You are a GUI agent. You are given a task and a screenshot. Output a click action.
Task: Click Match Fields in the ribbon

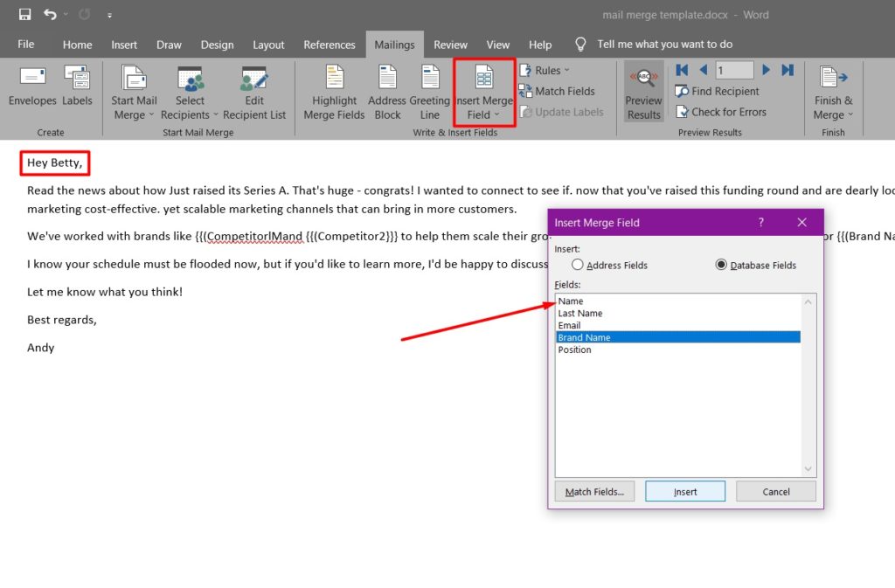pyautogui.click(x=557, y=91)
